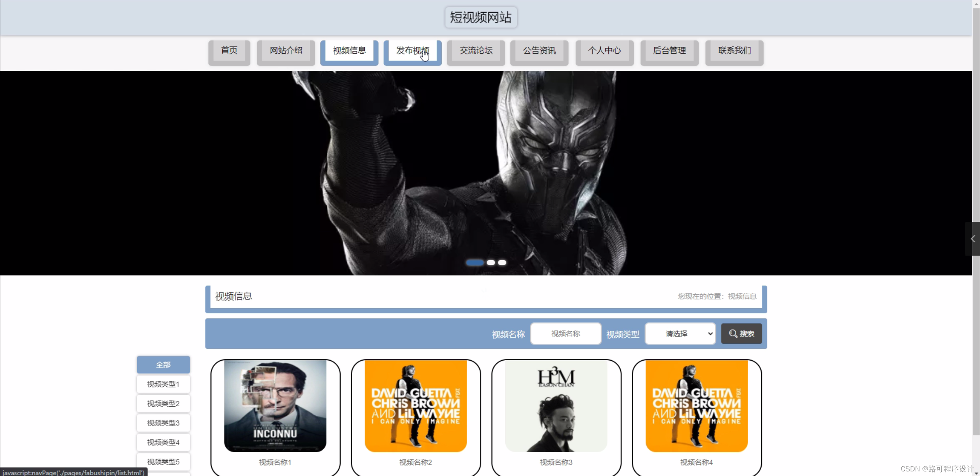Expand the side panel arrow

click(972, 239)
